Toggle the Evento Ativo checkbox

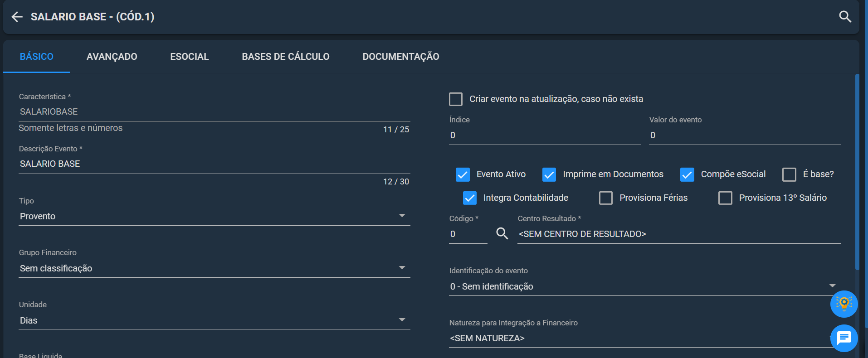(x=463, y=174)
